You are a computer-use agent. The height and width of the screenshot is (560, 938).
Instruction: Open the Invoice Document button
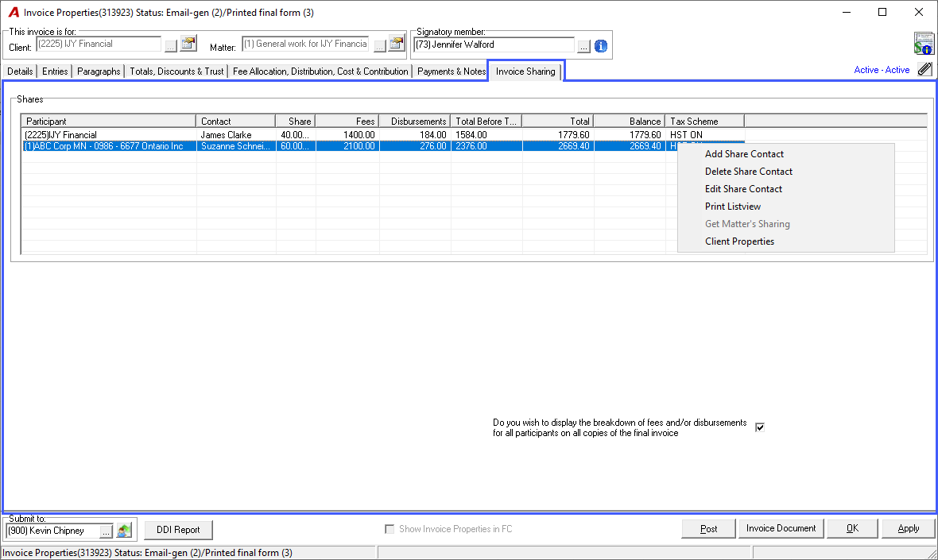click(x=781, y=528)
